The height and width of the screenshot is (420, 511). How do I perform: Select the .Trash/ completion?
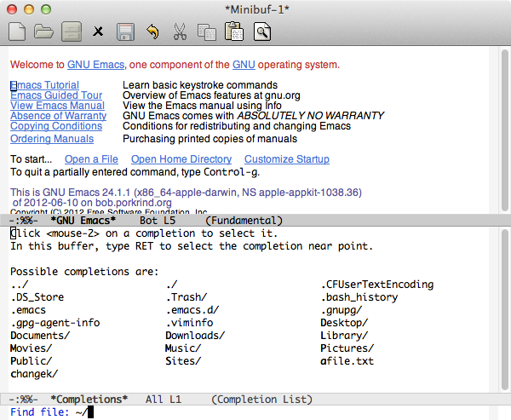(x=186, y=297)
